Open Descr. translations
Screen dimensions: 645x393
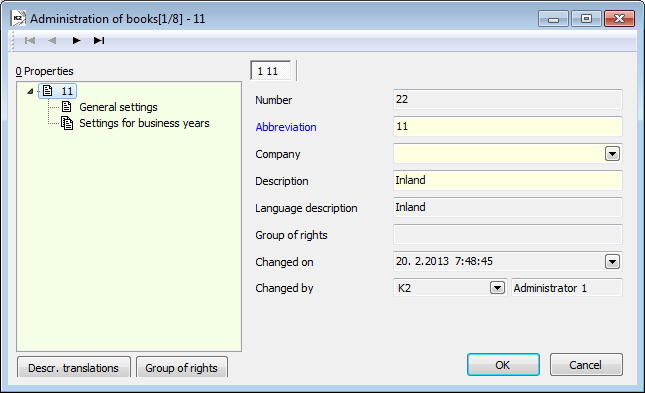74,367
